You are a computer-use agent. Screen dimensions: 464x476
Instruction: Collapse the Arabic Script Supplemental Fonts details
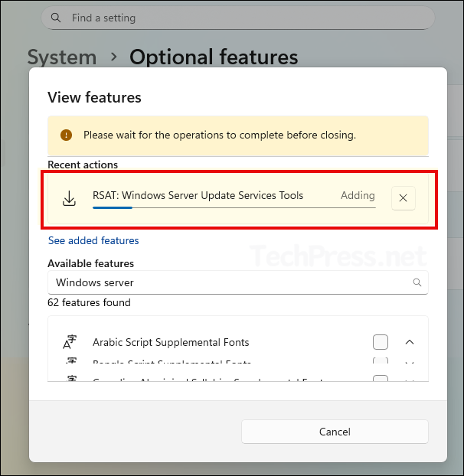click(x=409, y=342)
